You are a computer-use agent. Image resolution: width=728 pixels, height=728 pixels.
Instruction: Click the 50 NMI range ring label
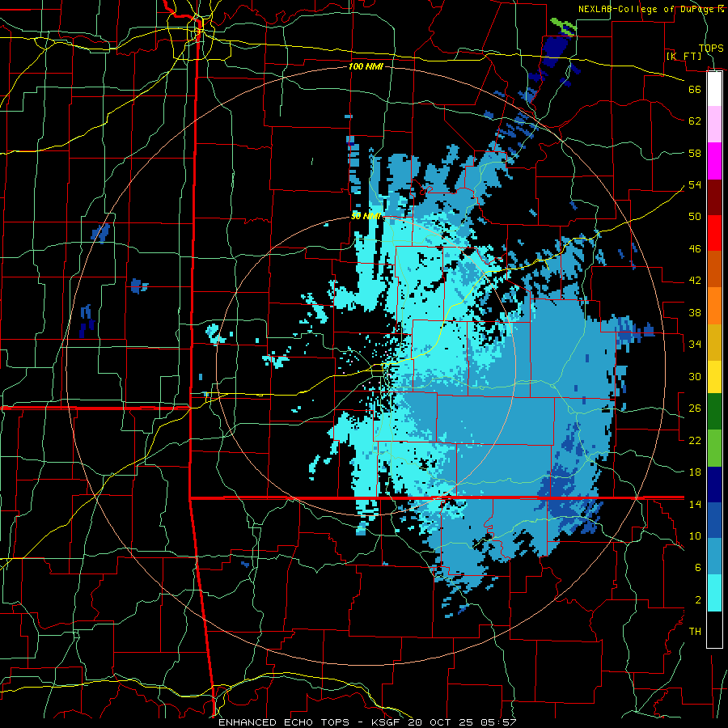coord(366,216)
